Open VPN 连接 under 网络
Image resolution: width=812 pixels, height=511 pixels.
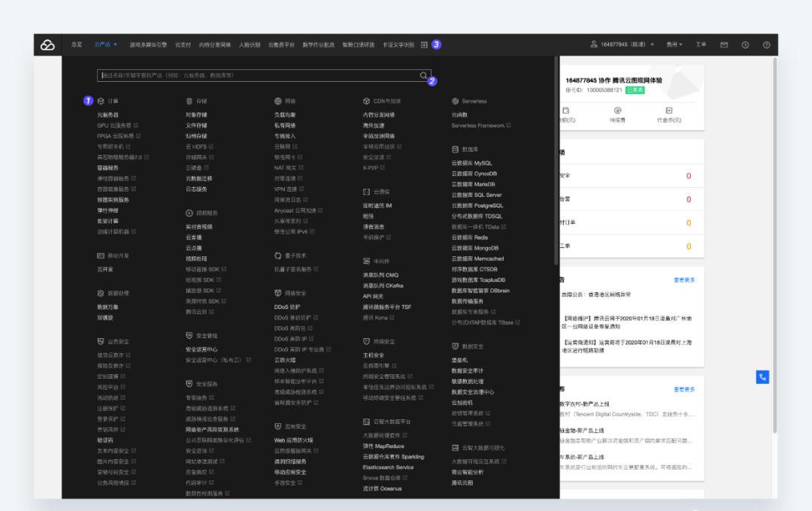(x=286, y=189)
